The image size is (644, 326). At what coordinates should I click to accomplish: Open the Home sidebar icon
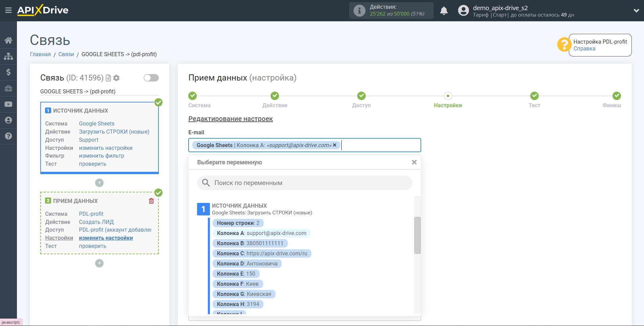[x=8, y=41]
